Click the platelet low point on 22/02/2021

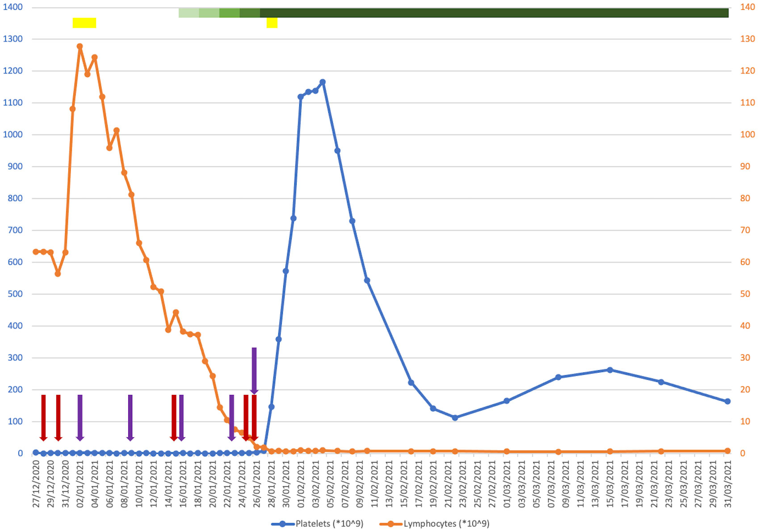coord(455,418)
